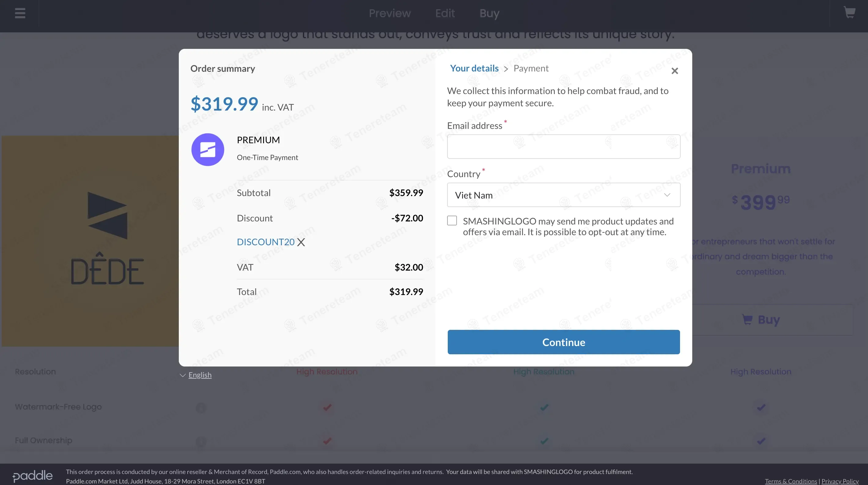Expand the English language selector
868x485 pixels.
pyautogui.click(x=196, y=375)
